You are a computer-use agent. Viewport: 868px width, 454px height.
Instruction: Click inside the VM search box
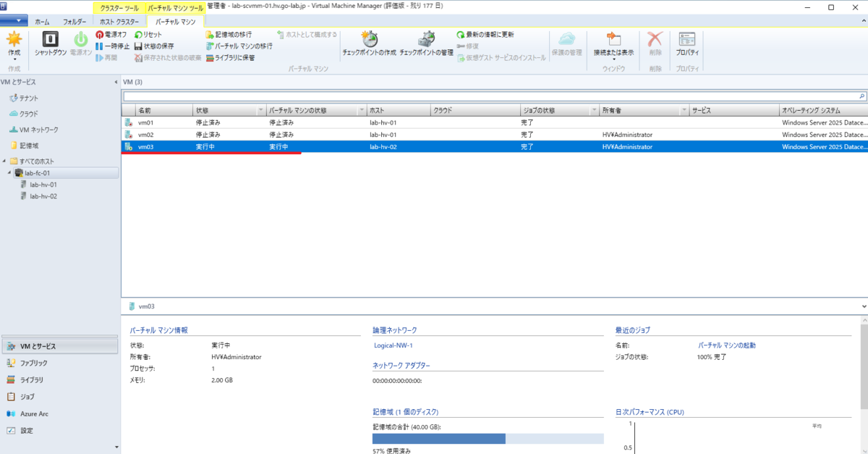[490, 96]
